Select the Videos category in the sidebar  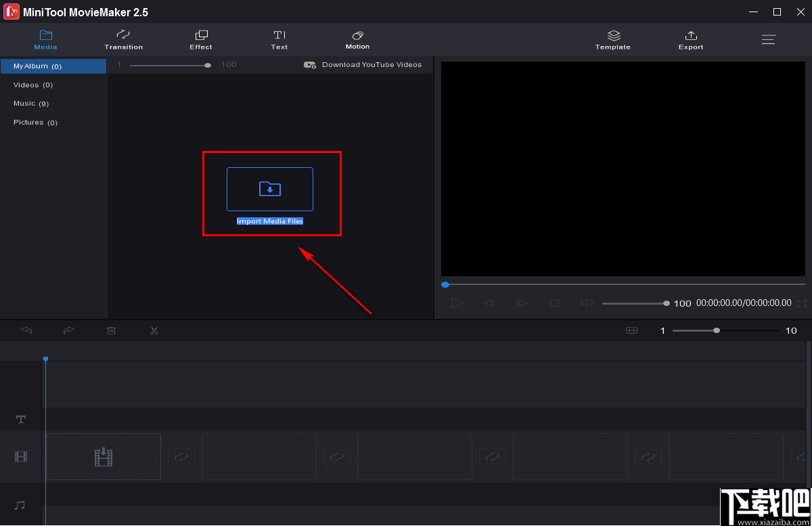32,85
